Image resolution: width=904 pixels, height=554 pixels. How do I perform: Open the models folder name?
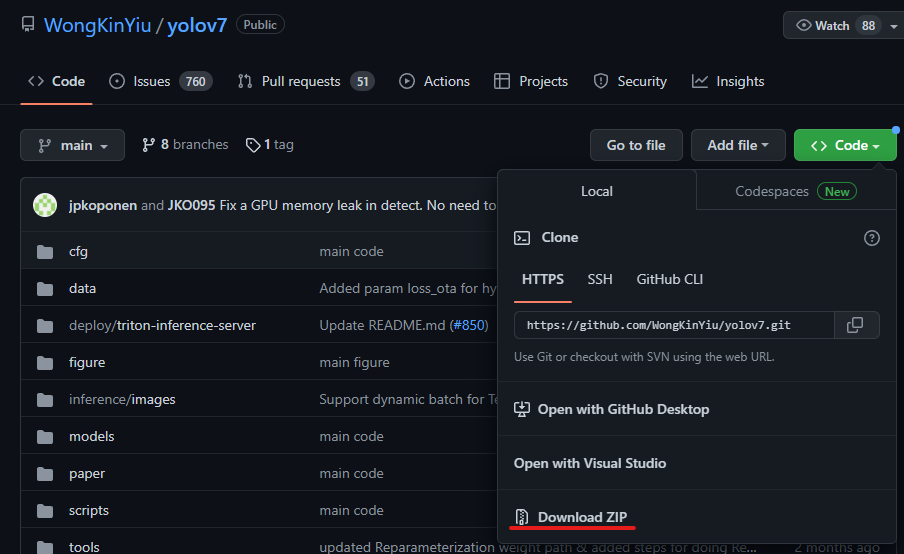(92, 436)
